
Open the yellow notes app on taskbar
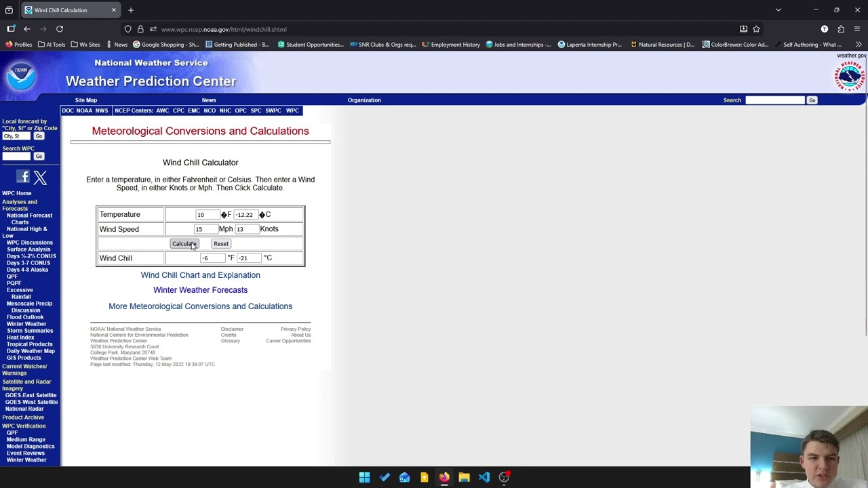425,477
